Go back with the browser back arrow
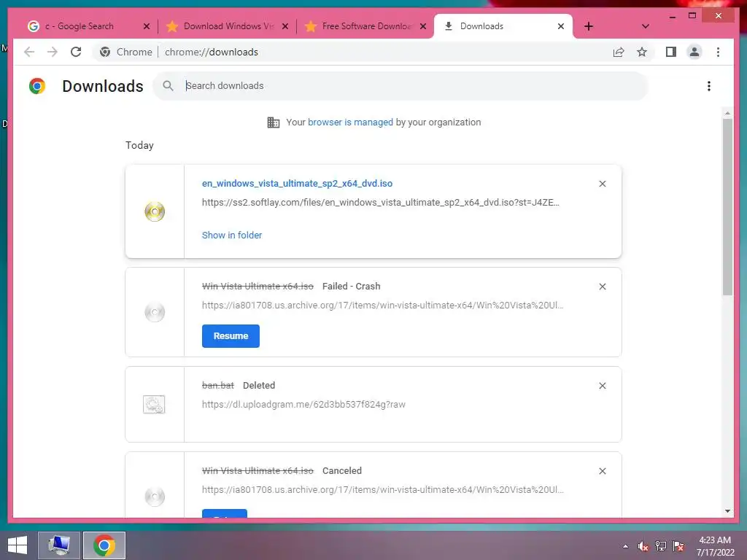The image size is (747, 560). point(29,52)
